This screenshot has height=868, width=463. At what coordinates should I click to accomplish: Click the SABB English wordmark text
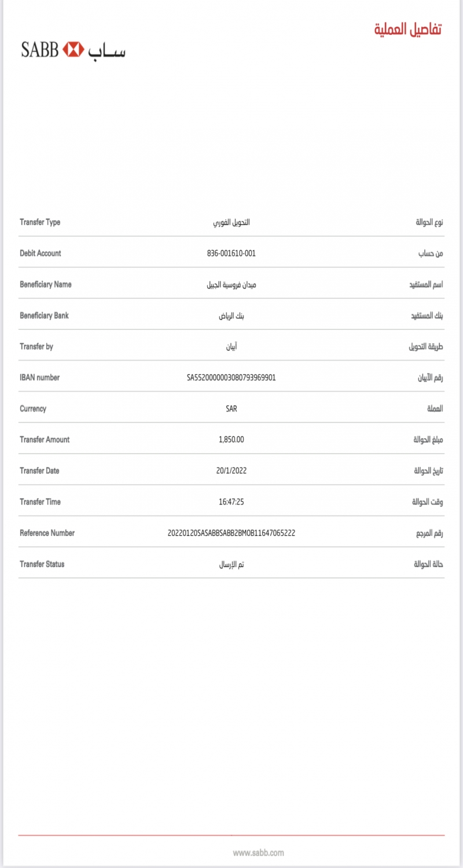(40, 50)
